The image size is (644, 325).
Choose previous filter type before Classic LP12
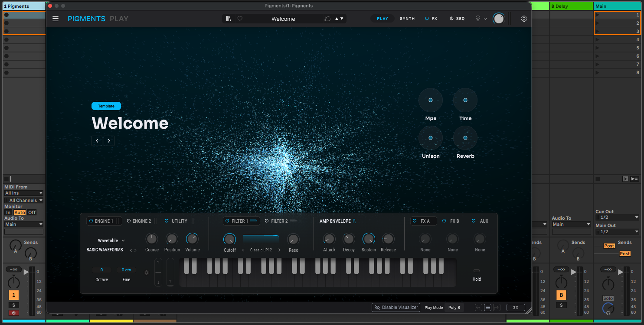click(243, 250)
